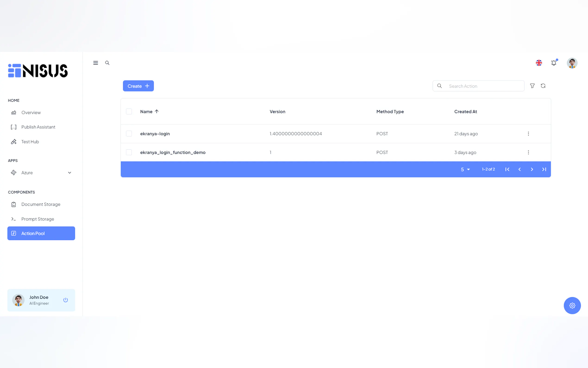Image resolution: width=588 pixels, height=368 pixels.
Task: Open the rows-per-page dropdown
Action: (x=465, y=169)
